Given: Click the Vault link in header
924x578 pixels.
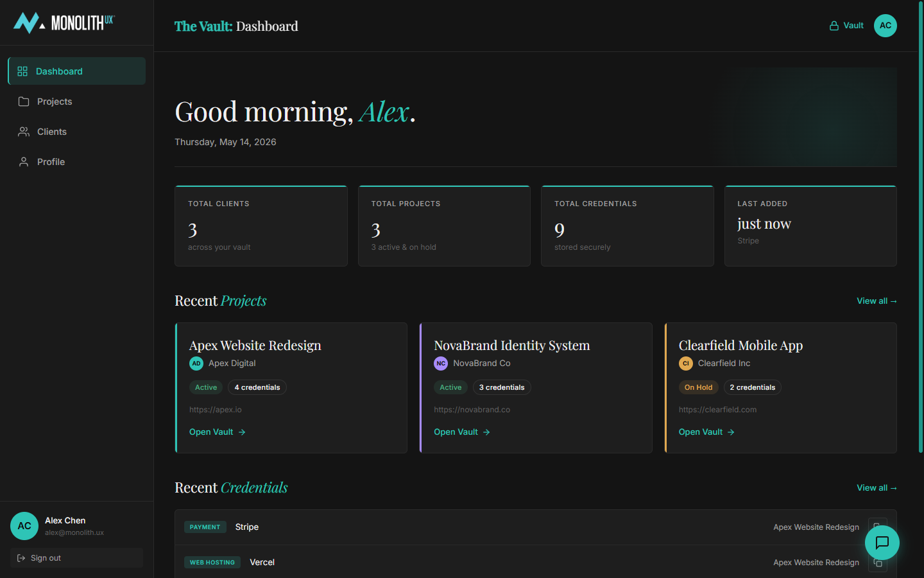Looking at the screenshot, I should (846, 26).
